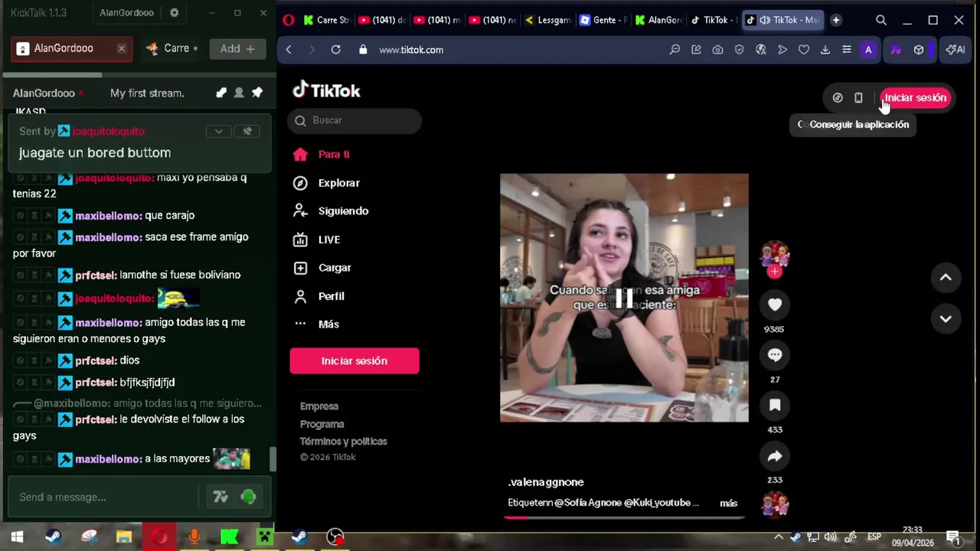Viewport: 980px width, 551px height.
Task: Share the video using the arrow icon
Action: (775, 456)
